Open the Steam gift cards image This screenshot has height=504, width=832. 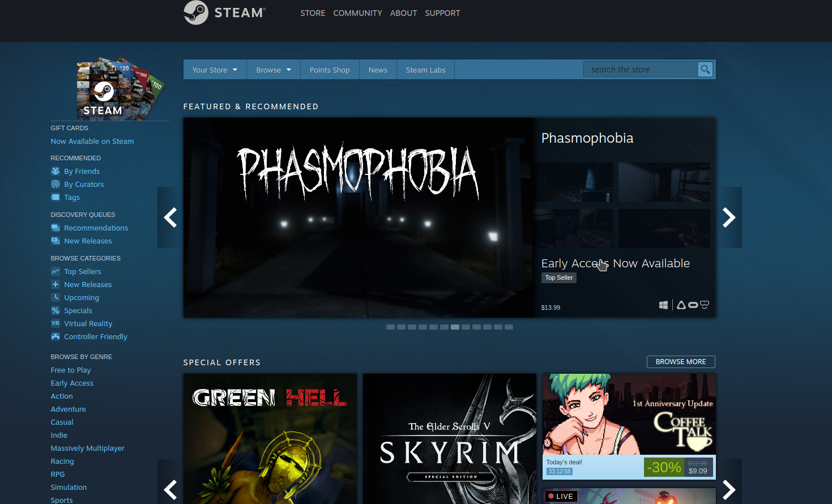tap(120, 88)
